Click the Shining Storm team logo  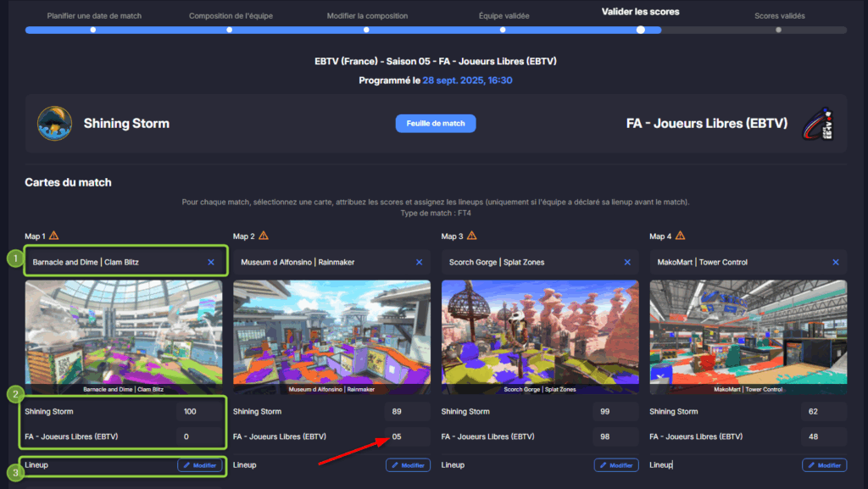(x=54, y=123)
